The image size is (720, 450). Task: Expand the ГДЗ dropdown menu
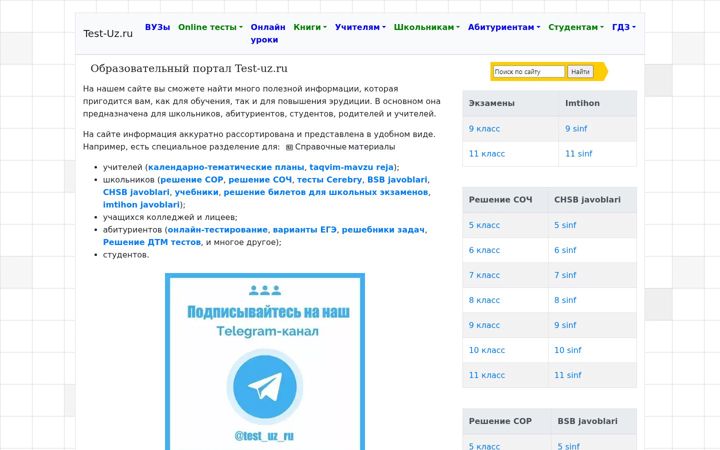click(x=624, y=27)
